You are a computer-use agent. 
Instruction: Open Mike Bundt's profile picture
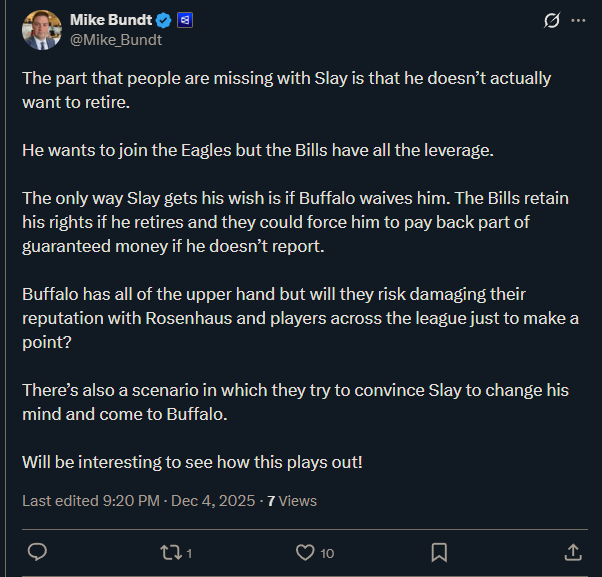(41, 29)
